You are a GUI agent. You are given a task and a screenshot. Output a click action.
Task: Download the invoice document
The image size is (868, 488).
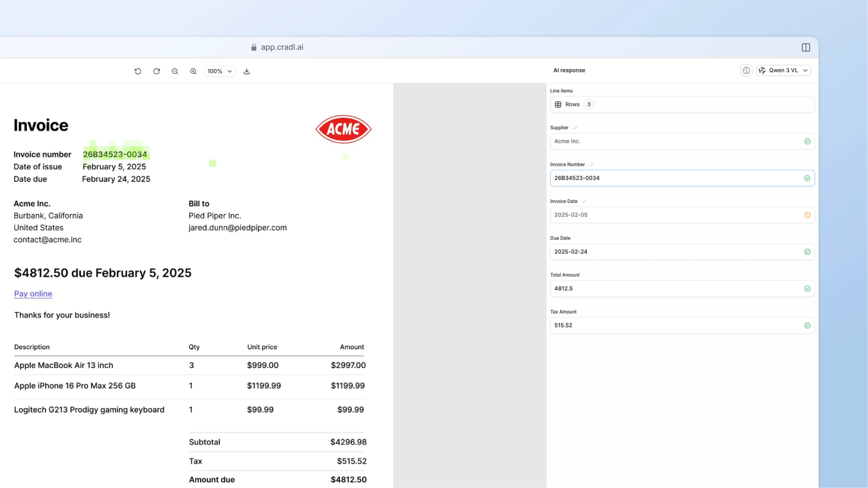(247, 71)
